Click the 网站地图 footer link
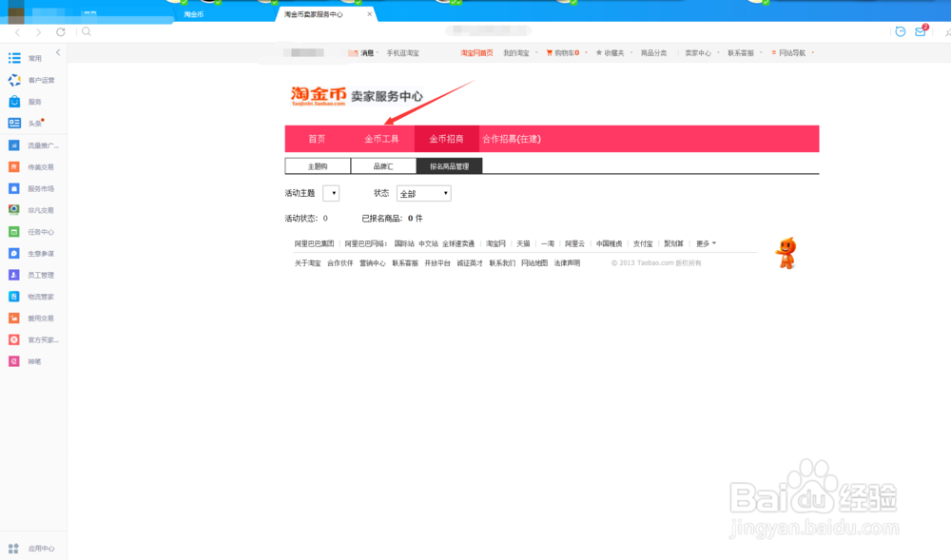 [x=534, y=263]
